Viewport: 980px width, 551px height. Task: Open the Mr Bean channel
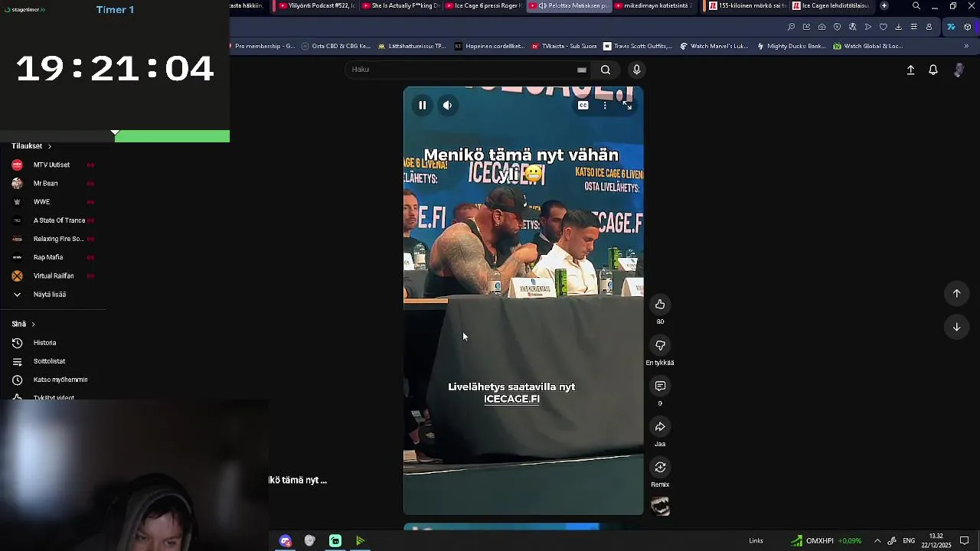pyautogui.click(x=52, y=184)
